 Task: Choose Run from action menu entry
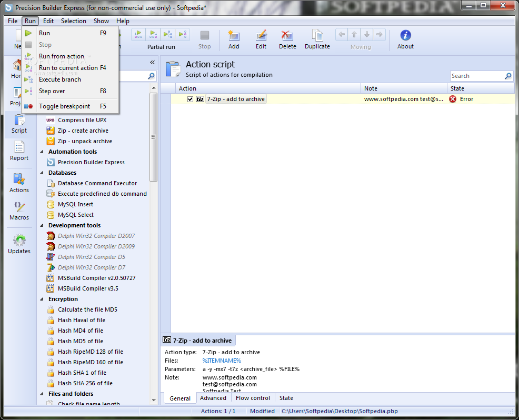coord(70,56)
